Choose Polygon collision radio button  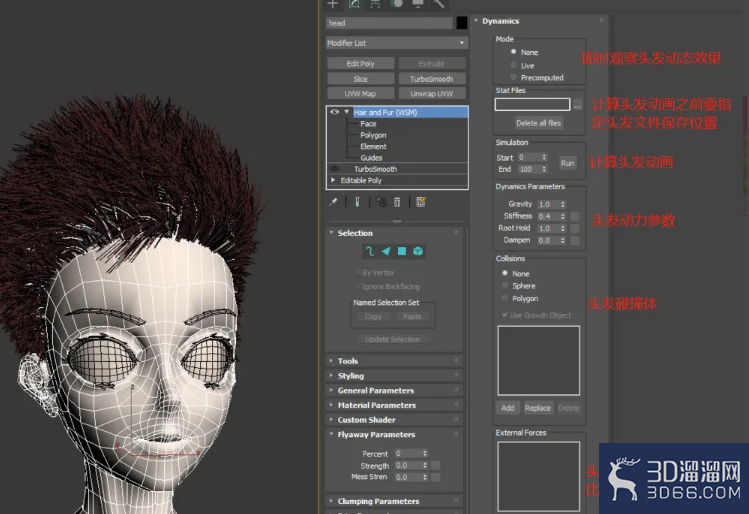pos(505,298)
